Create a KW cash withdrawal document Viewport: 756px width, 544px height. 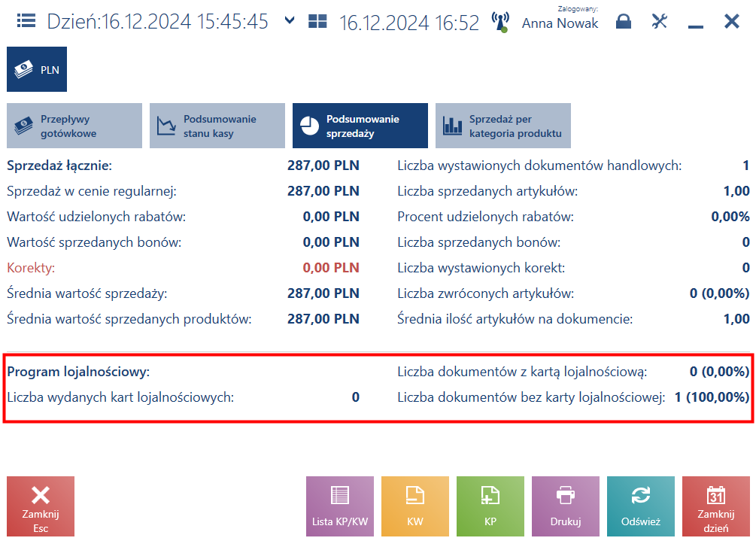[415, 506]
